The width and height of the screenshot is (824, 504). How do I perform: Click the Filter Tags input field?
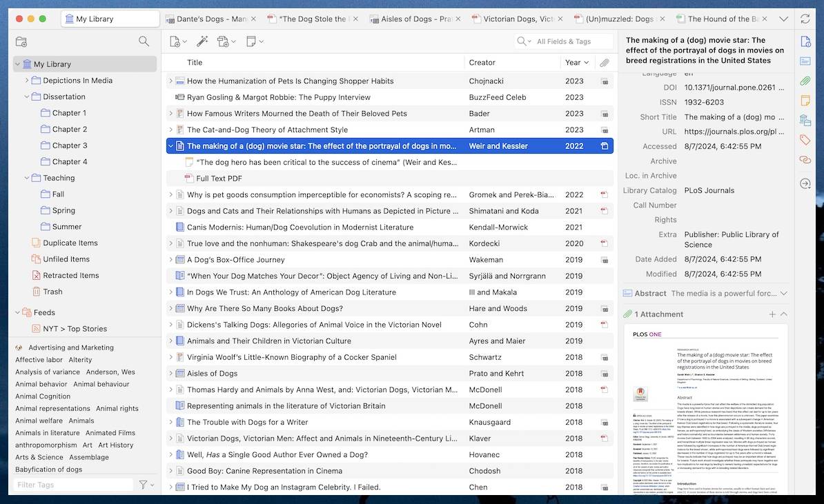point(74,485)
